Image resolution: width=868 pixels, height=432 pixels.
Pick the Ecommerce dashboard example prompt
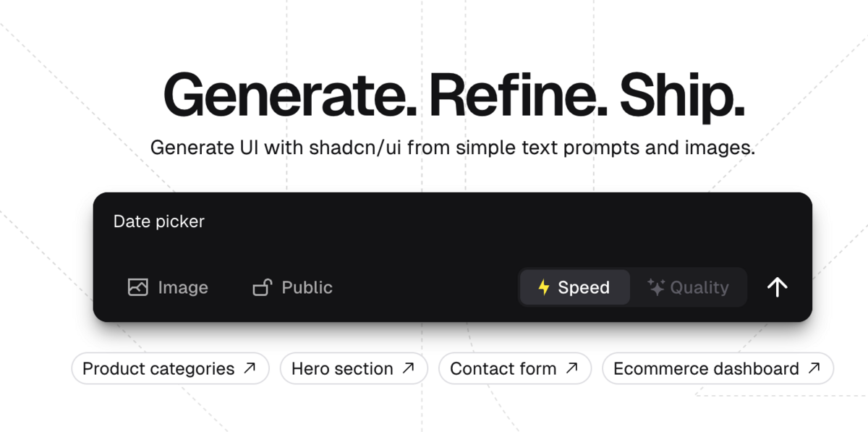tap(718, 368)
